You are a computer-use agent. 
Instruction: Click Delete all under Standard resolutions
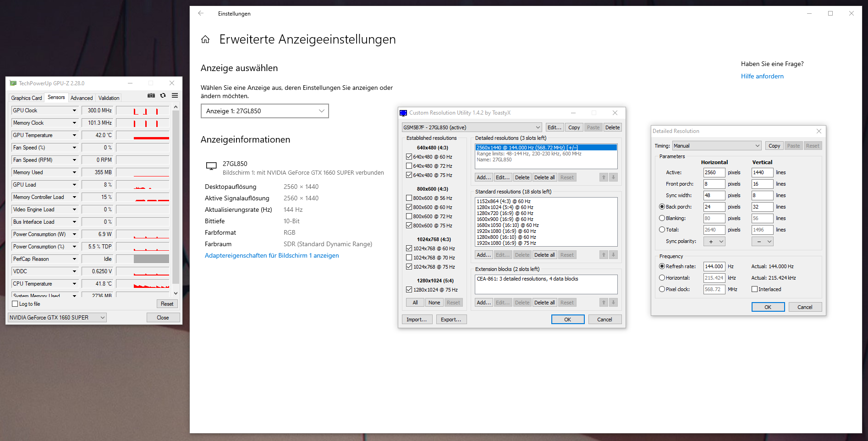[x=544, y=255]
